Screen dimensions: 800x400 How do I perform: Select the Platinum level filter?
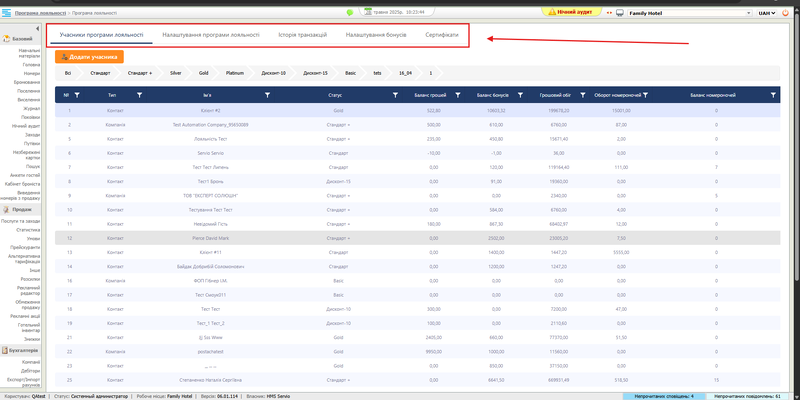pos(236,73)
